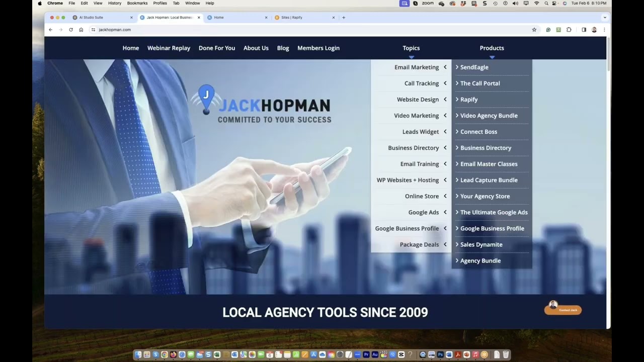
Task: Open the Wi-Fi status icon
Action: click(536, 3)
